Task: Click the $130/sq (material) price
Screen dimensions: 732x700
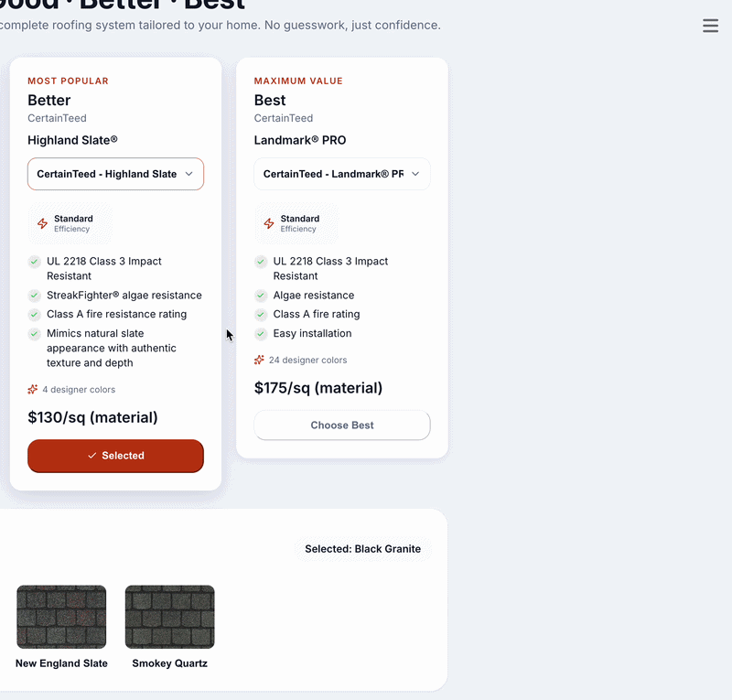Action: 93,417
